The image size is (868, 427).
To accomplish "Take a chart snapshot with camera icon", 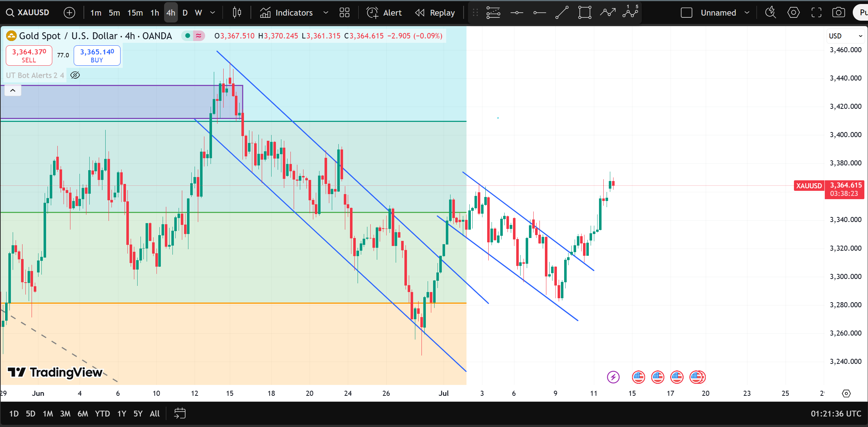I will (x=839, y=13).
